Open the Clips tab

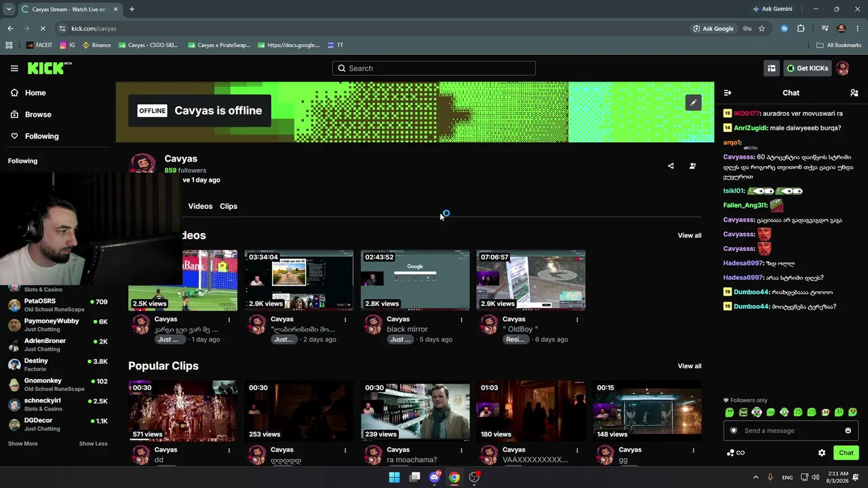coord(229,206)
